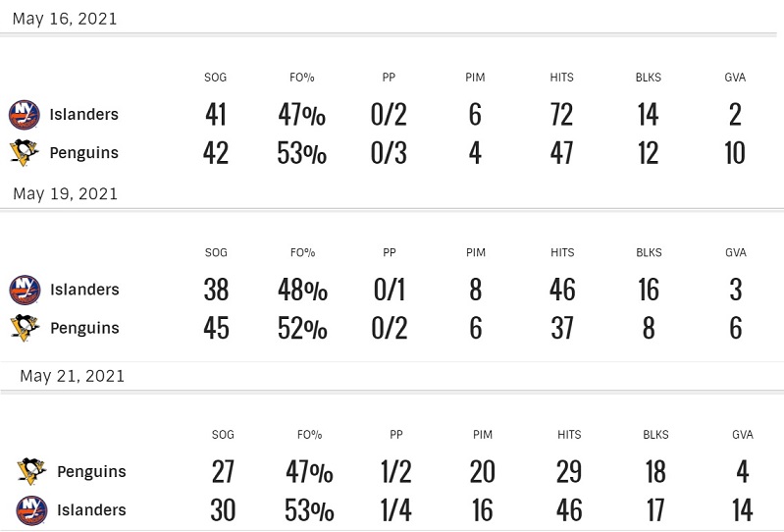Click the May 16, 2021 date header
The image size is (784, 532).
click(65, 19)
